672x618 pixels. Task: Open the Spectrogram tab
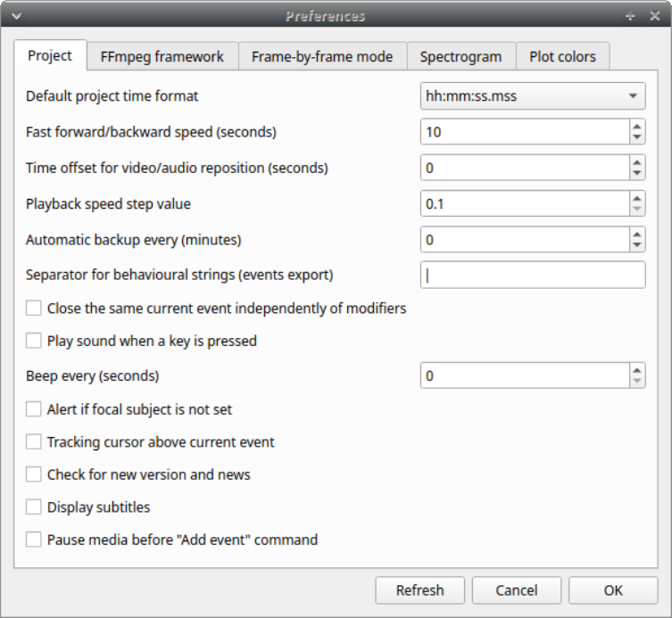(x=460, y=56)
